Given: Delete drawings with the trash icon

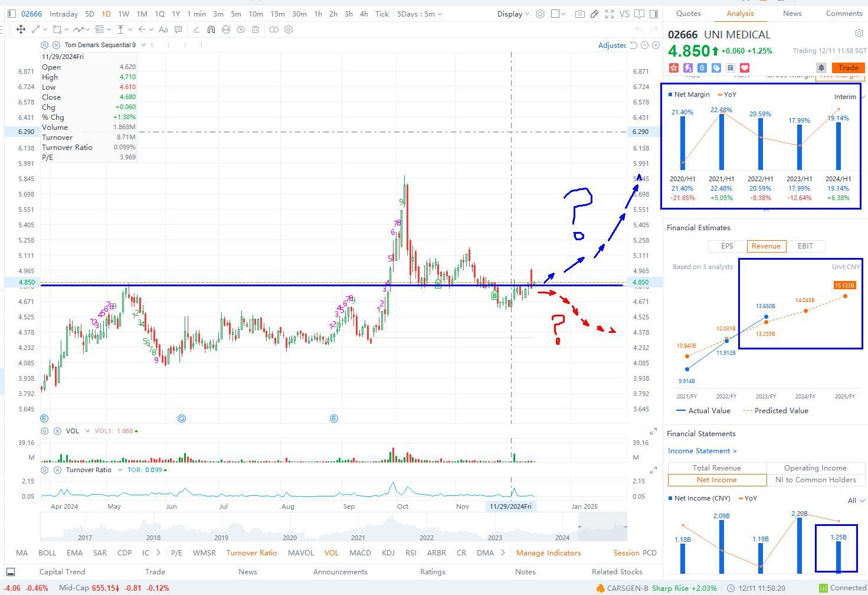Looking at the screenshot, I should [x=256, y=30].
